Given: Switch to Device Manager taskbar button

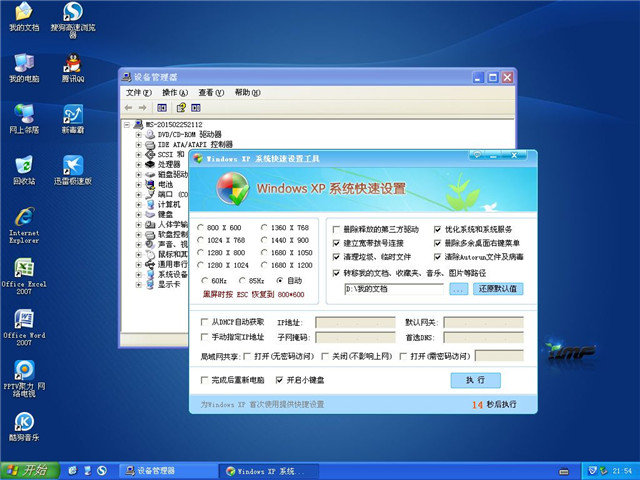Looking at the screenshot, I should [167, 471].
